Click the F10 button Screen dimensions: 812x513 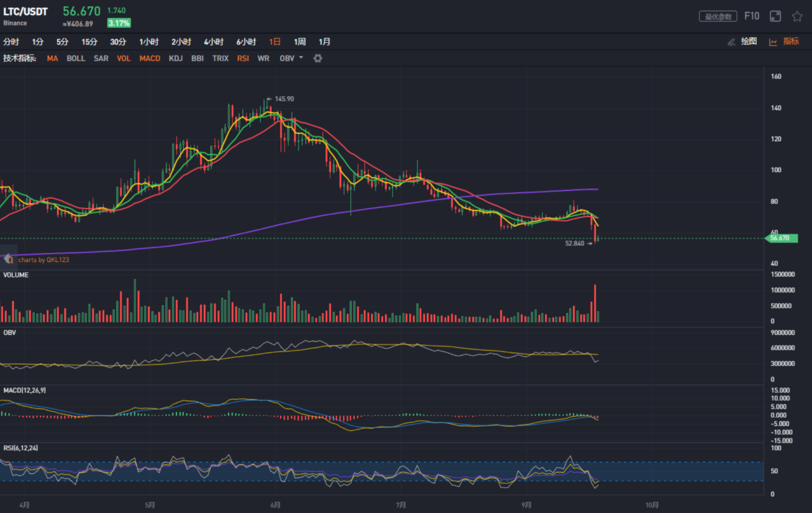pos(752,16)
